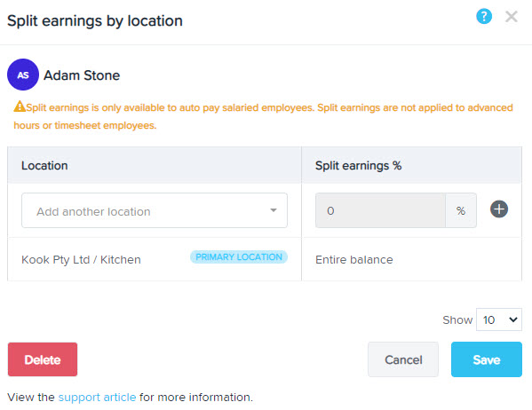Click the plus icon to add location
The height and width of the screenshot is (410, 532).
pyautogui.click(x=499, y=209)
